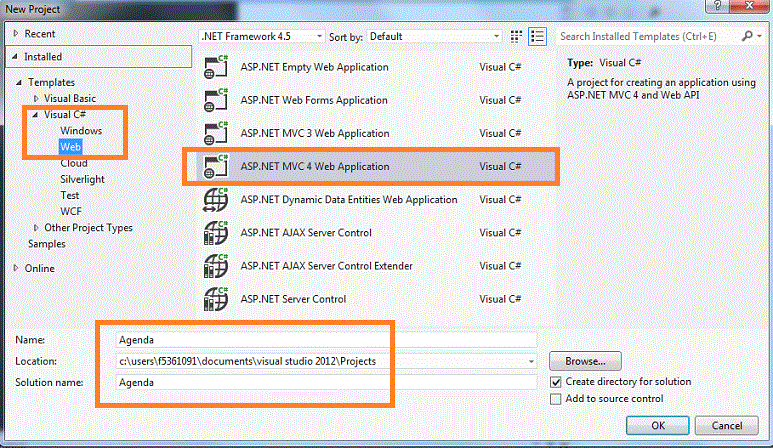Select the WCF template category
Viewport: 773px width, 448px height.
click(x=71, y=211)
